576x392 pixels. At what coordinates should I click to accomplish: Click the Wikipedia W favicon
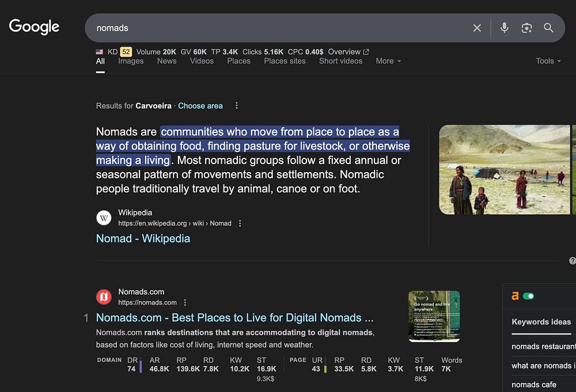click(x=104, y=218)
